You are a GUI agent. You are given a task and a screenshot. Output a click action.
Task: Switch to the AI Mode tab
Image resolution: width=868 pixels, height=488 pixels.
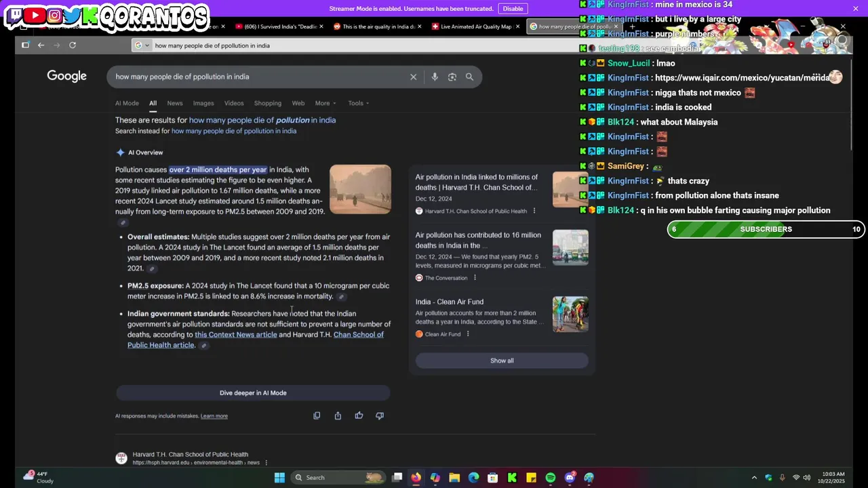click(x=127, y=103)
